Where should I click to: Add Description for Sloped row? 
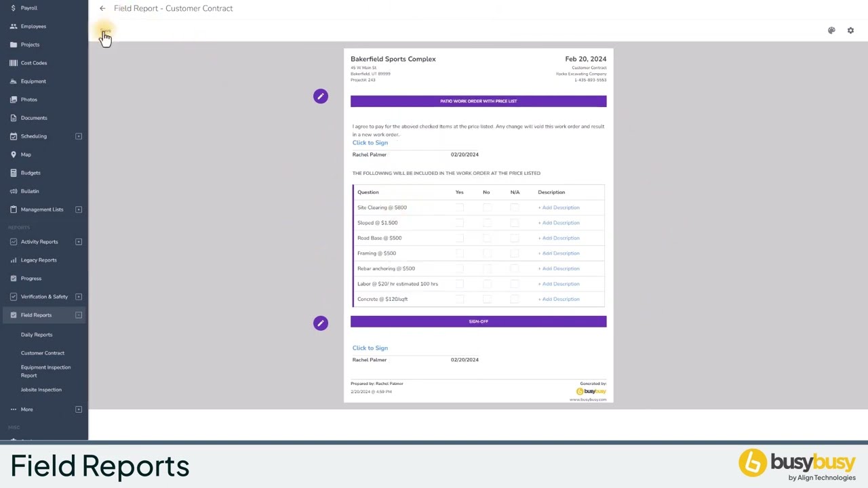coord(559,223)
